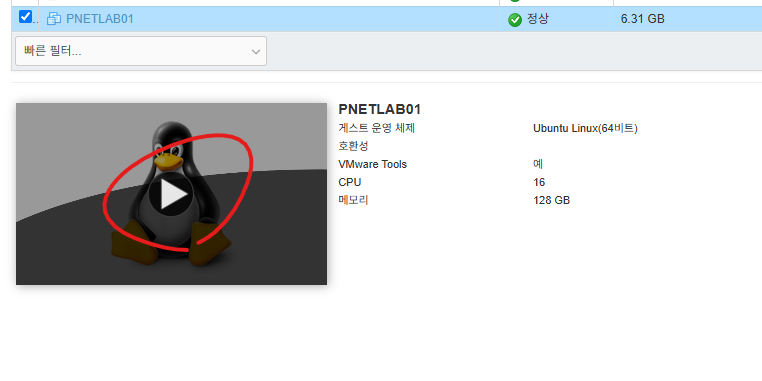Viewport: 762px width, 381px height.
Task: Select the CPU count value 16
Action: (539, 182)
